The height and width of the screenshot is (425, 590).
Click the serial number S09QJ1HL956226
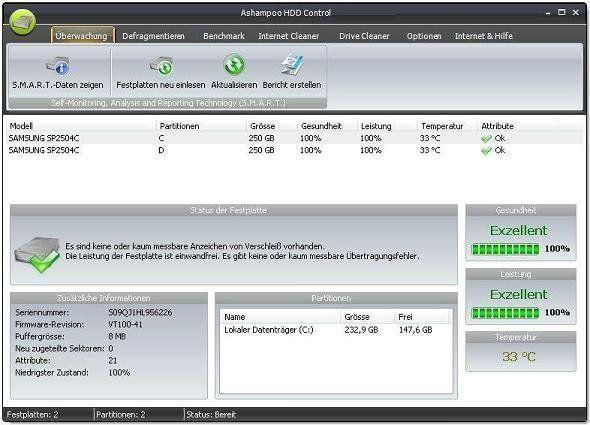click(x=140, y=312)
